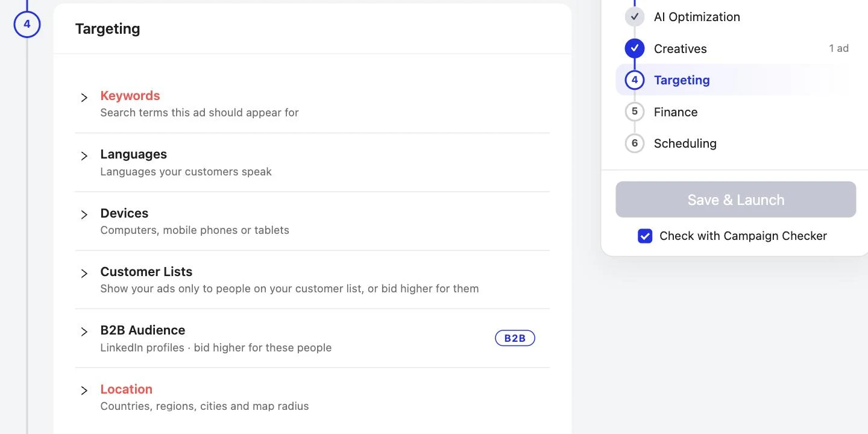The width and height of the screenshot is (868, 434).
Task: Click the '1 ad' count beside Creatives
Action: (839, 48)
